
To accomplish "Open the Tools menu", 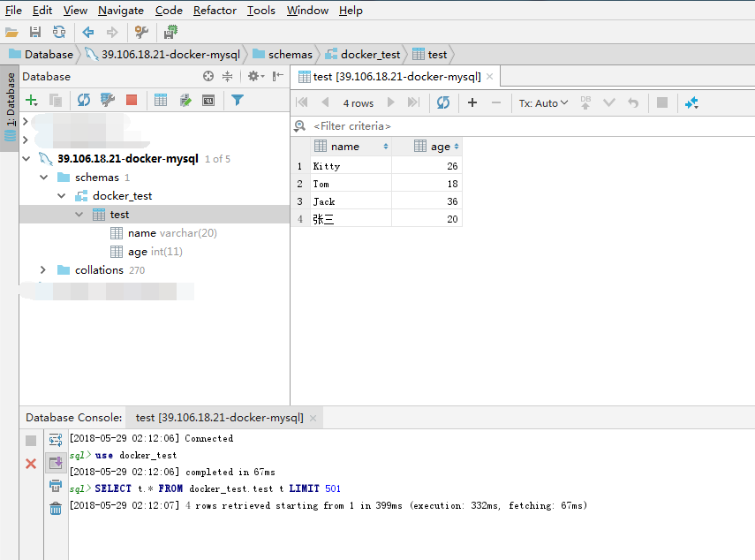I will click(261, 10).
